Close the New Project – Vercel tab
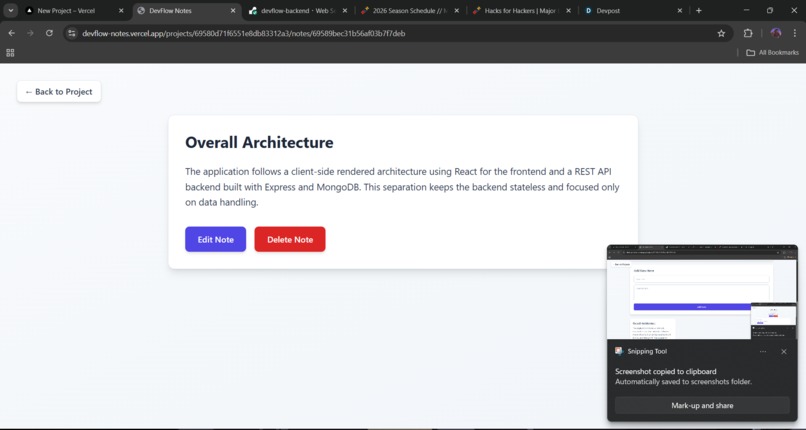This screenshot has width=806, height=430. click(121, 11)
